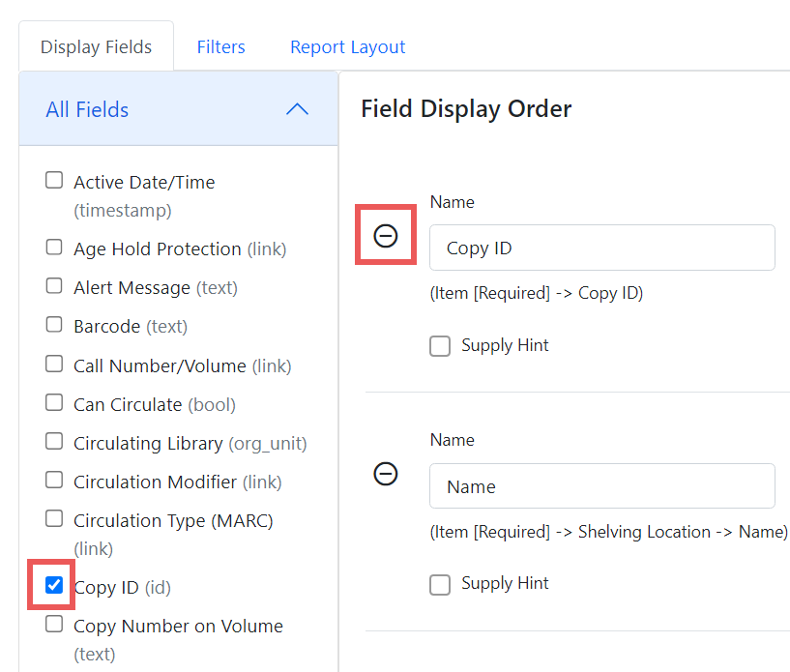
Task: Select the Active Date/Time checkbox
Action: click(53, 178)
